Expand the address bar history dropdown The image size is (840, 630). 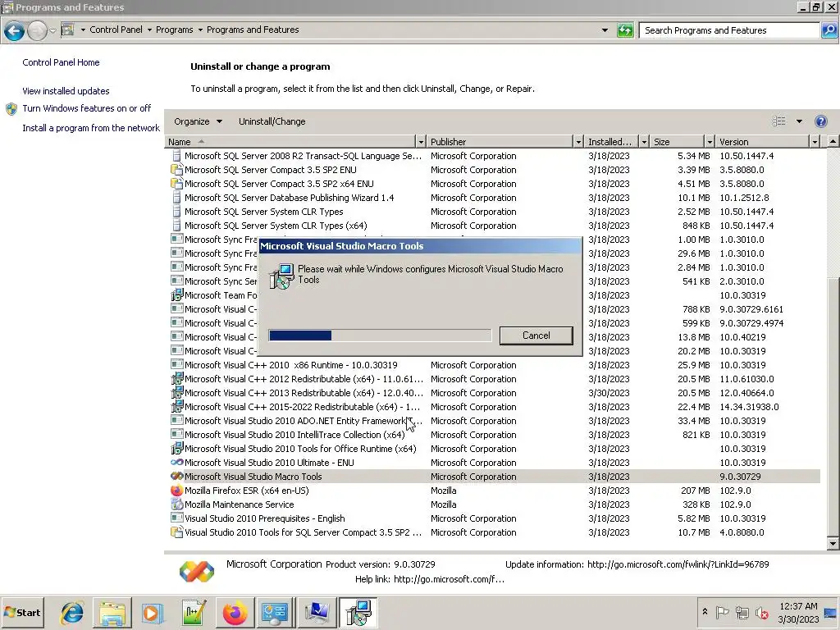(x=605, y=30)
